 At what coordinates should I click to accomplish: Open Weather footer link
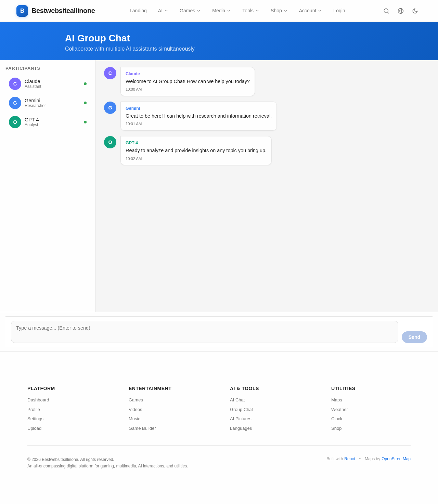pos(339,410)
